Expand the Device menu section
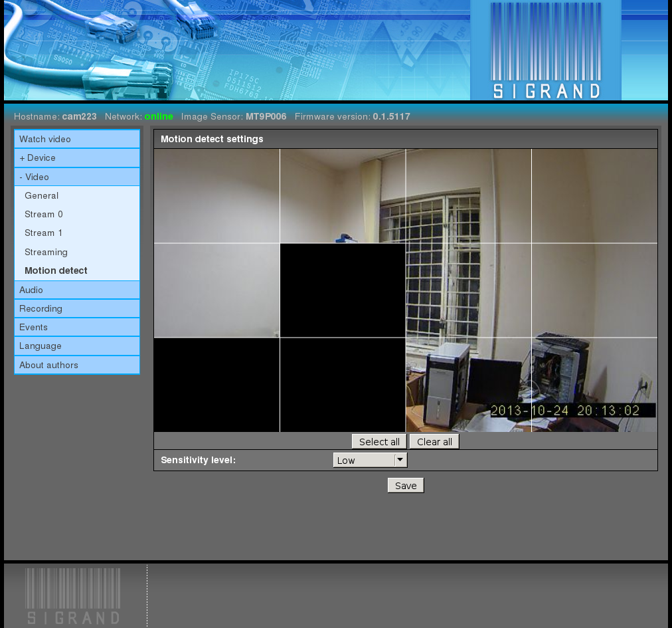 (x=77, y=158)
